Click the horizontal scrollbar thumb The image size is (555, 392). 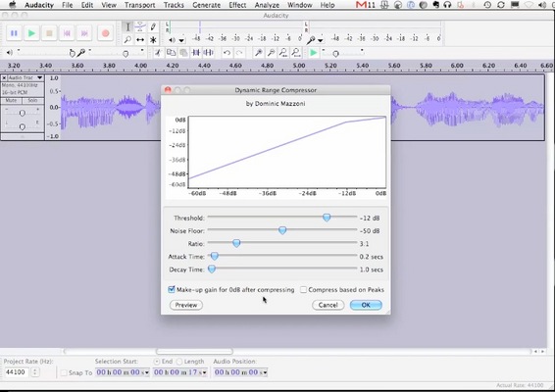coord(194,351)
